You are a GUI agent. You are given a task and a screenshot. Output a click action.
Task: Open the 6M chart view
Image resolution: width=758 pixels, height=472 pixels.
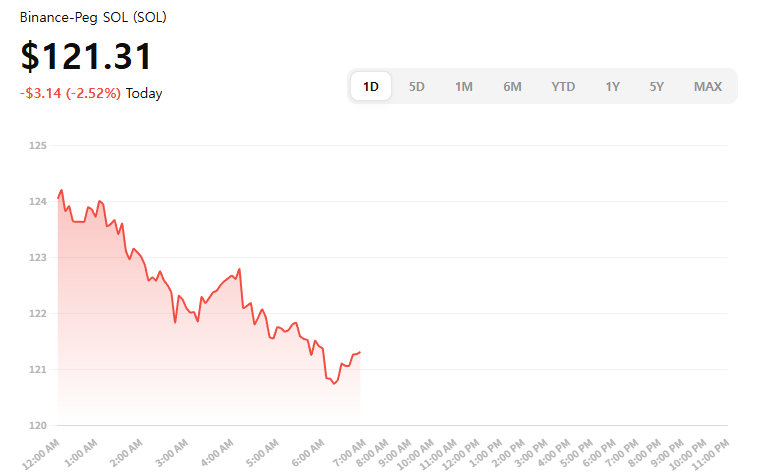(512, 86)
